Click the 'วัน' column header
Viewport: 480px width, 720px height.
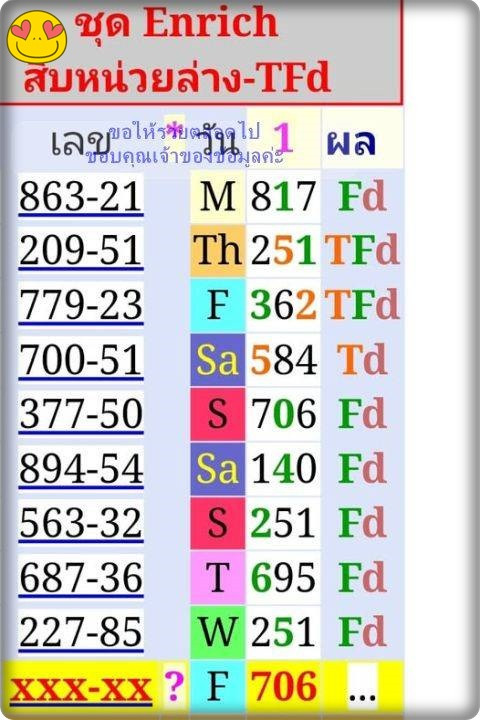coord(220,140)
